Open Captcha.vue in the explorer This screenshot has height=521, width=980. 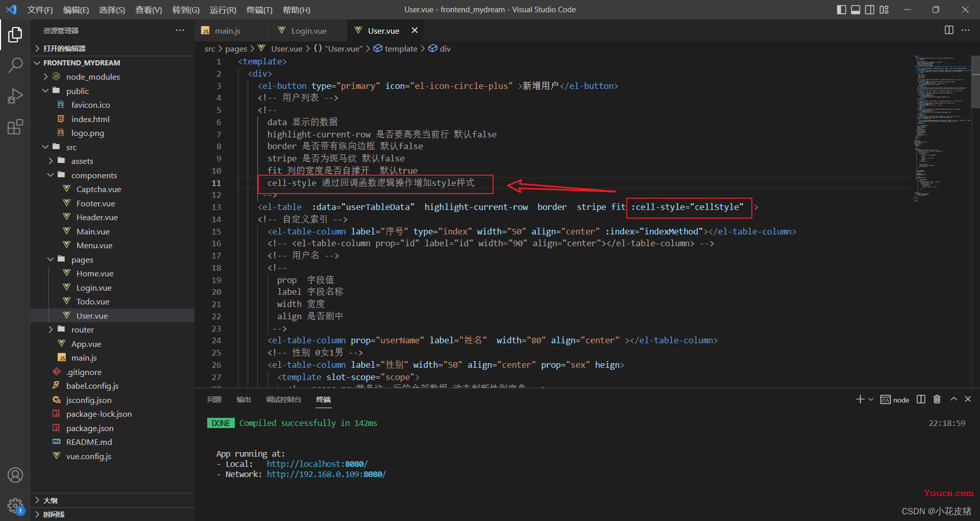(99, 189)
